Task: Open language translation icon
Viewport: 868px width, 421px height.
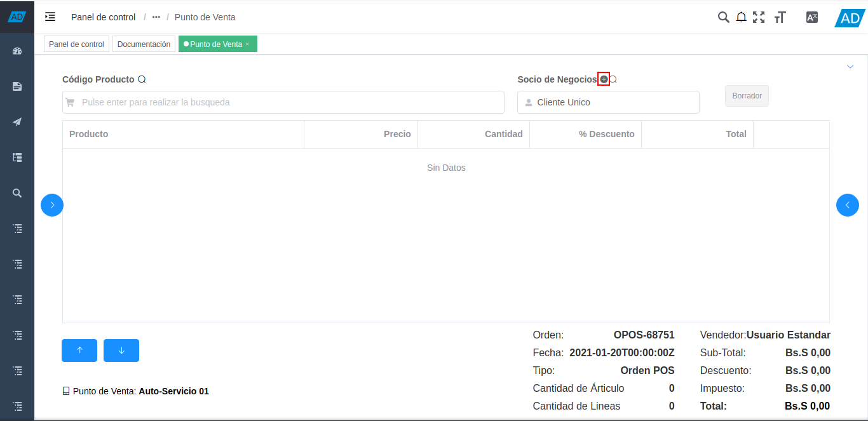Action: point(811,17)
